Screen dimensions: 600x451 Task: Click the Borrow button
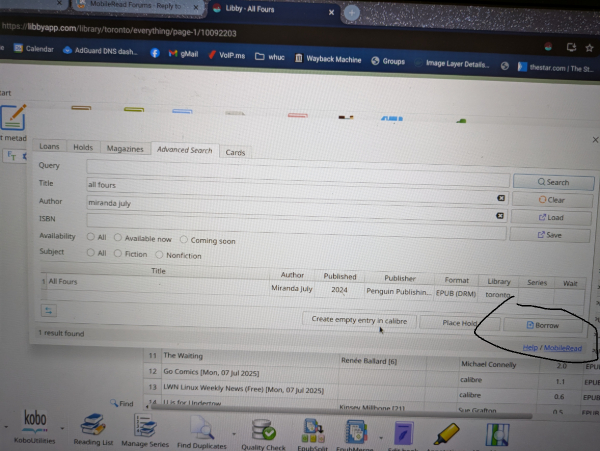[x=543, y=325]
